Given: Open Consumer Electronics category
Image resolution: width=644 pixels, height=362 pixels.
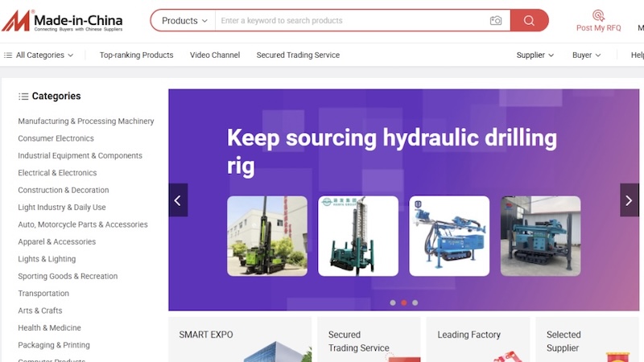Looking at the screenshot, I should (x=56, y=138).
